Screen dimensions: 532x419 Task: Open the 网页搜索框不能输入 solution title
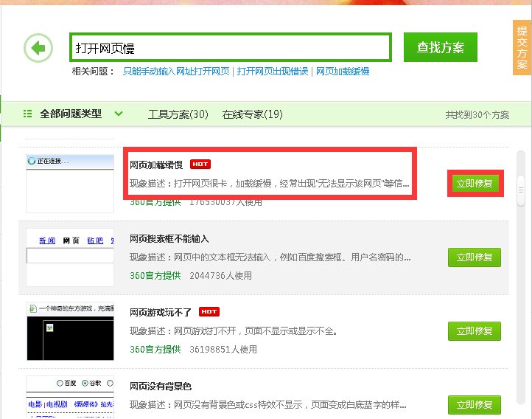pyautogui.click(x=169, y=239)
